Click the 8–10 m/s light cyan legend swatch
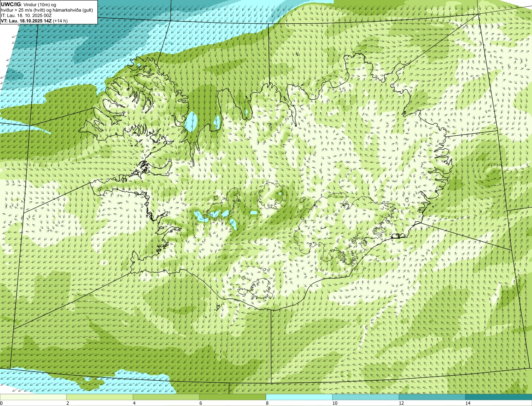 click(299, 397)
